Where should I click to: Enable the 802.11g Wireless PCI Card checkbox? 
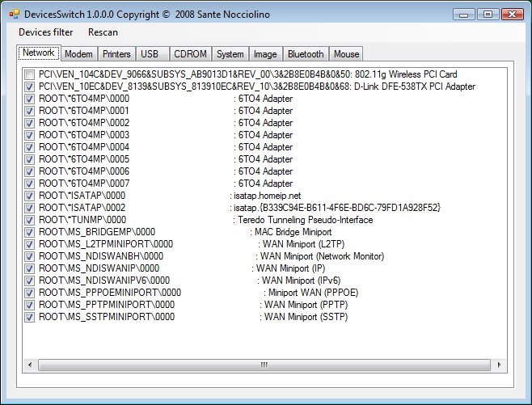[30, 74]
